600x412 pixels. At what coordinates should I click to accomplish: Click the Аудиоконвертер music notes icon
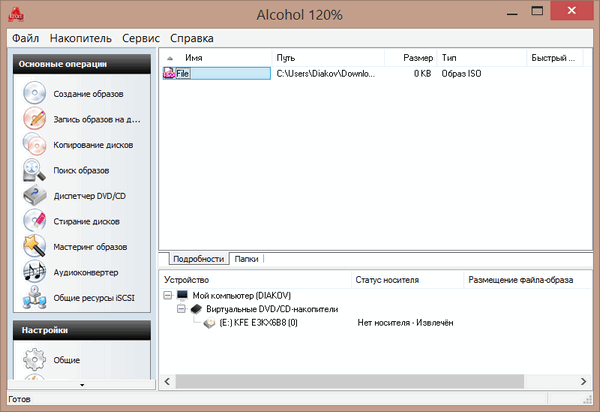tap(34, 272)
